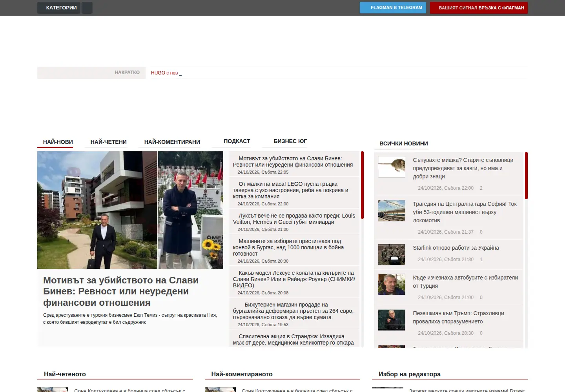Click the timestamp '24/10/2026, Събота 20:08'
This screenshot has height=392, width=565.
[263, 293]
